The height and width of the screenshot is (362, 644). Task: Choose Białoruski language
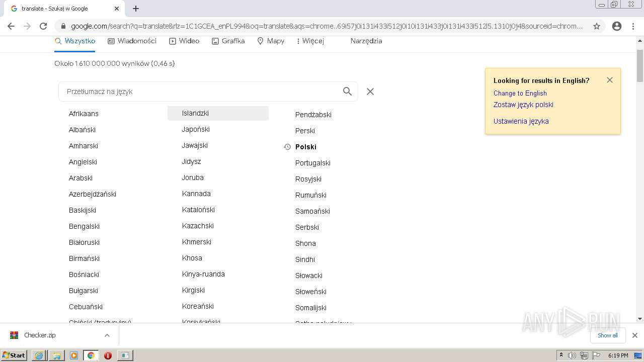(84, 242)
